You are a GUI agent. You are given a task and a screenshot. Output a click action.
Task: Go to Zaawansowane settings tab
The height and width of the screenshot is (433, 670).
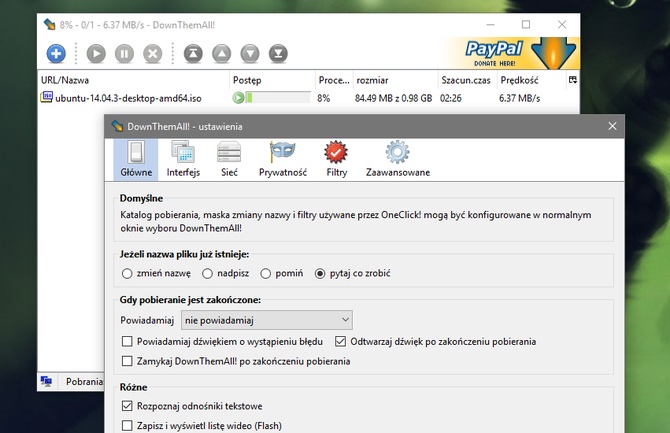point(398,159)
